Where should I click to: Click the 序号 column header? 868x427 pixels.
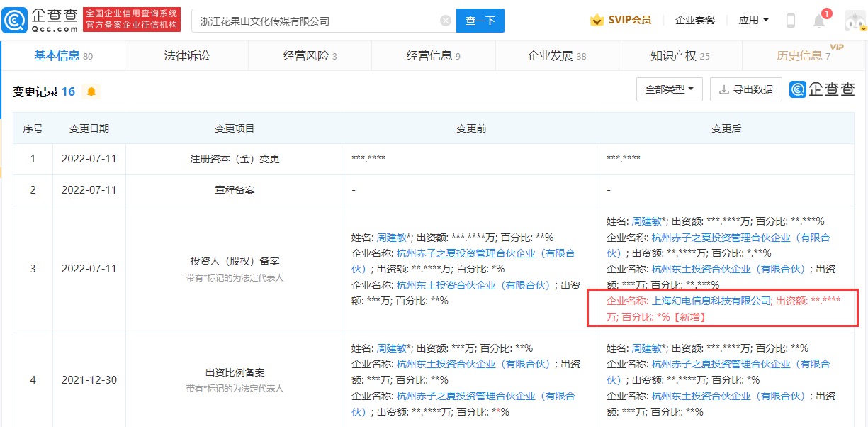pos(33,128)
